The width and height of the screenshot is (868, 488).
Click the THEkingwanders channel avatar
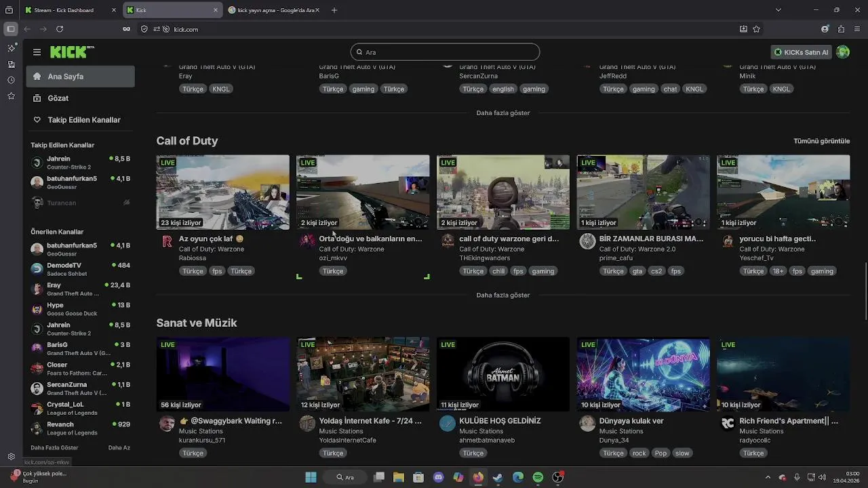pos(448,241)
